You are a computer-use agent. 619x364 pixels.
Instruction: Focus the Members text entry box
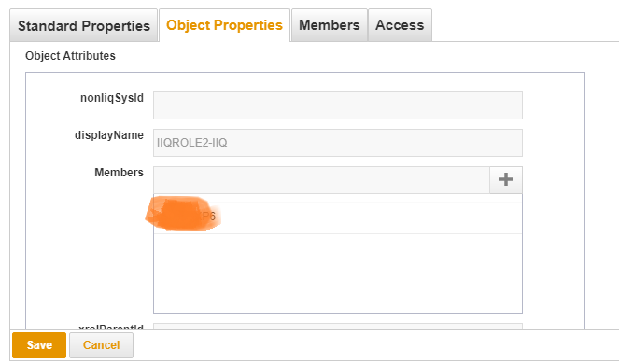tap(321, 180)
